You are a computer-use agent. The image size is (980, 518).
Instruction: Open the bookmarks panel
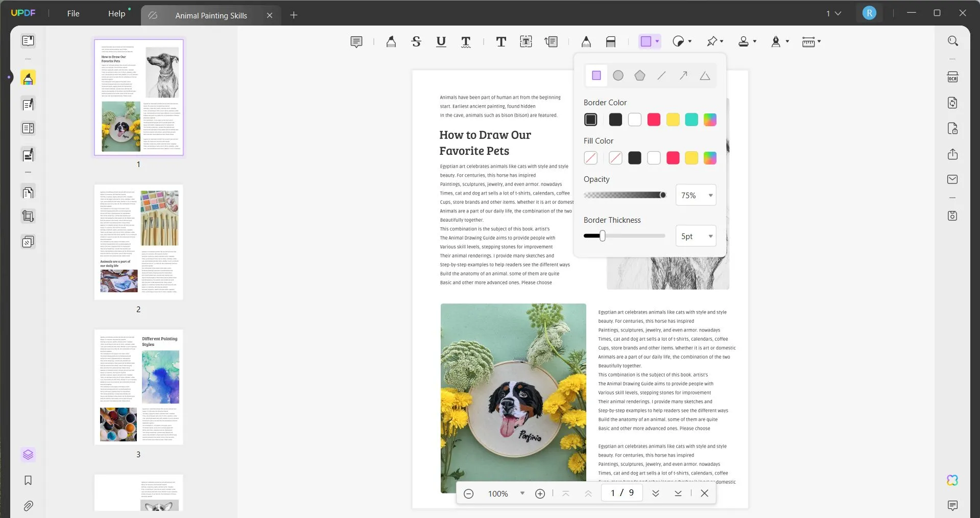click(28, 480)
